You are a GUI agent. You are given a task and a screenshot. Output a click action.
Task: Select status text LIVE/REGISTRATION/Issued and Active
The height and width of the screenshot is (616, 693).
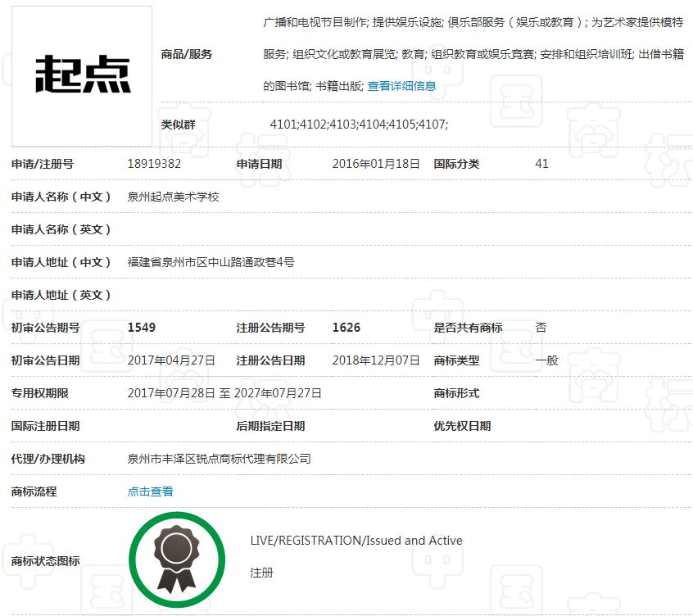[356, 541]
